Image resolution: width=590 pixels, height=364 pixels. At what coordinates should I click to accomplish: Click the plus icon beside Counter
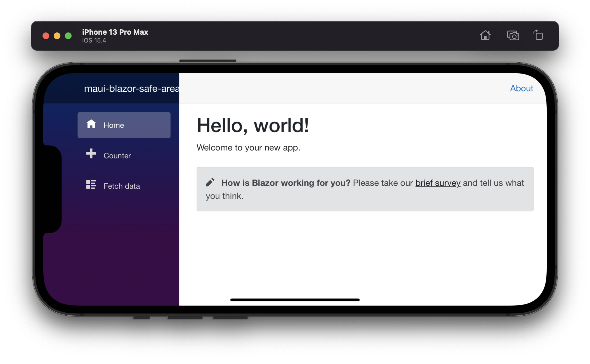point(91,153)
